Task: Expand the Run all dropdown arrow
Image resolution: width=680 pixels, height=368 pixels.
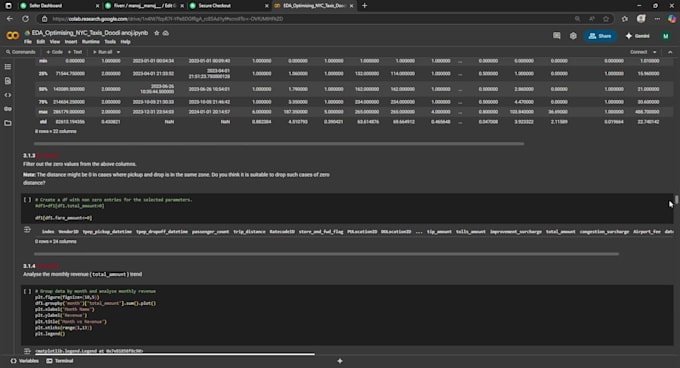Action: [118, 52]
